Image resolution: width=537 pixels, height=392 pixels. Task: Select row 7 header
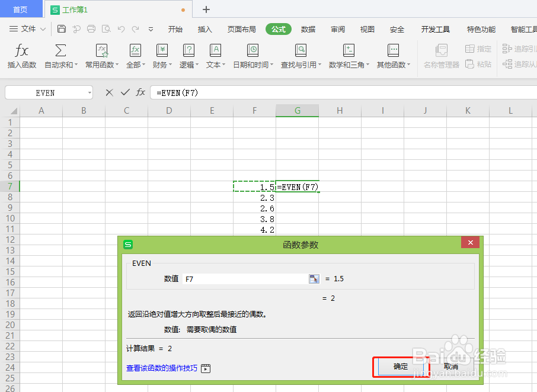(10, 187)
